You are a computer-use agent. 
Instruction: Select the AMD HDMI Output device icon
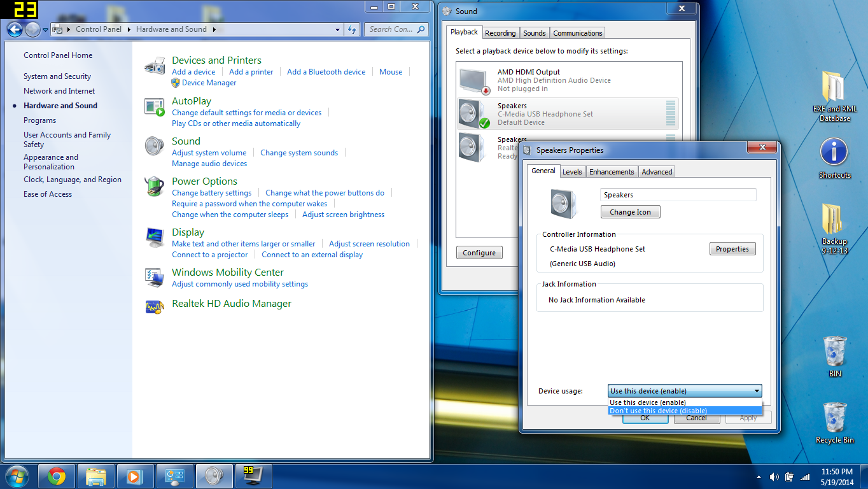pyautogui.click(x=475, y=81)
